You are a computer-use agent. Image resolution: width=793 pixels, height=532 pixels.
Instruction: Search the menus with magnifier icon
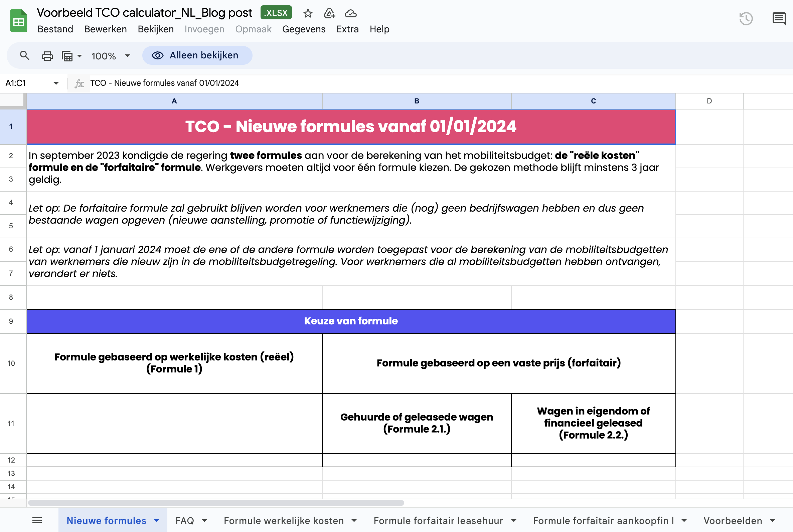pyautogui.click(x=24, y=55)
